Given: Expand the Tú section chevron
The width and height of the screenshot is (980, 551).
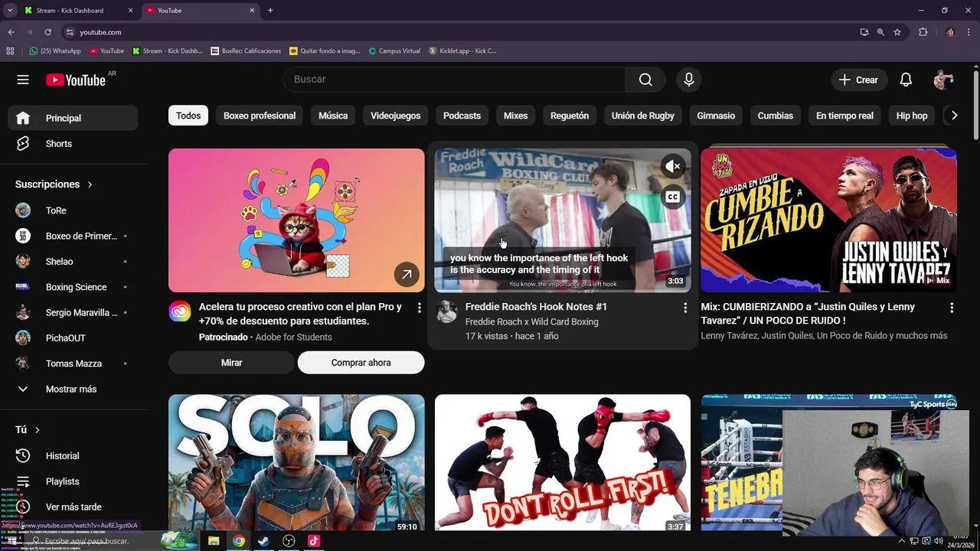Looking at the screenshot, I should click(37, 430).
